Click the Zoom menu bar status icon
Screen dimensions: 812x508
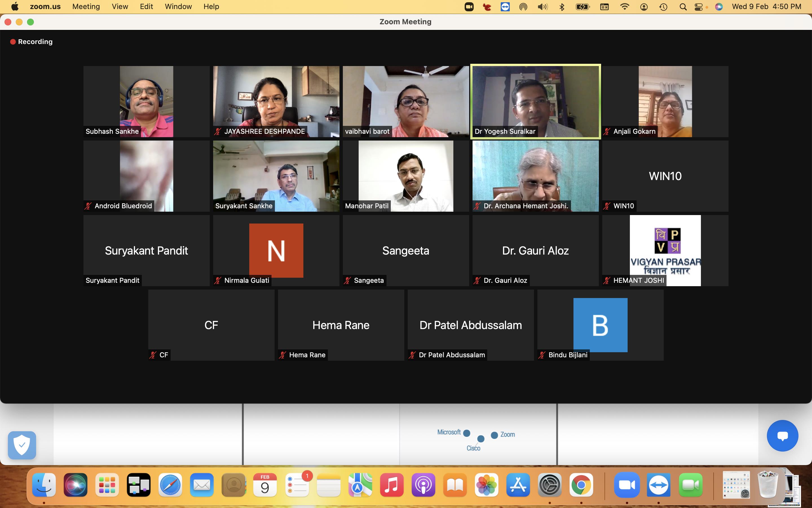click(469, 7)
